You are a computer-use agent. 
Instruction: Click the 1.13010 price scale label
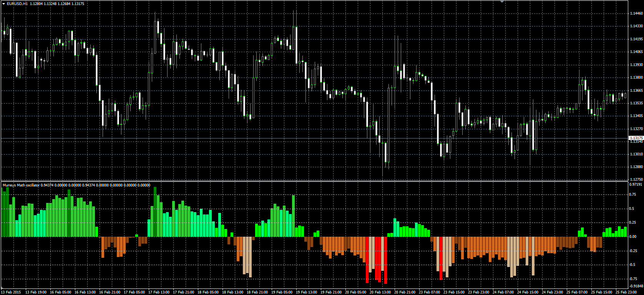pos(636,154)
